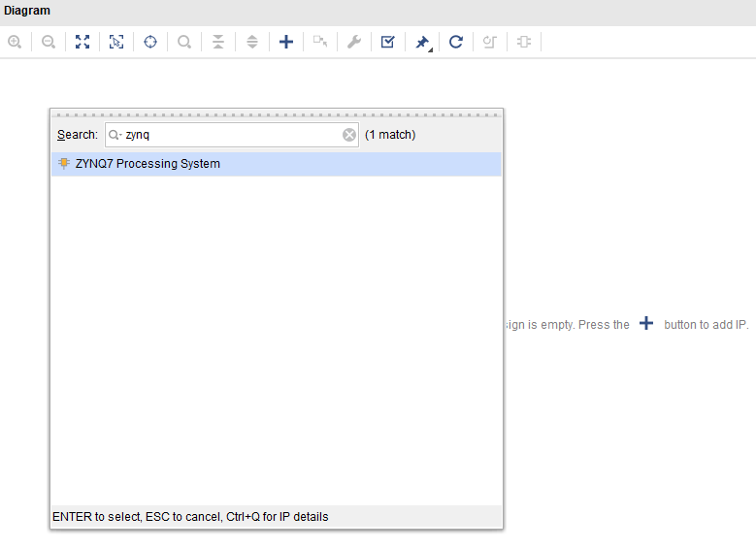
Task: Click the Make External connection icon
Action: pos(320,43)
